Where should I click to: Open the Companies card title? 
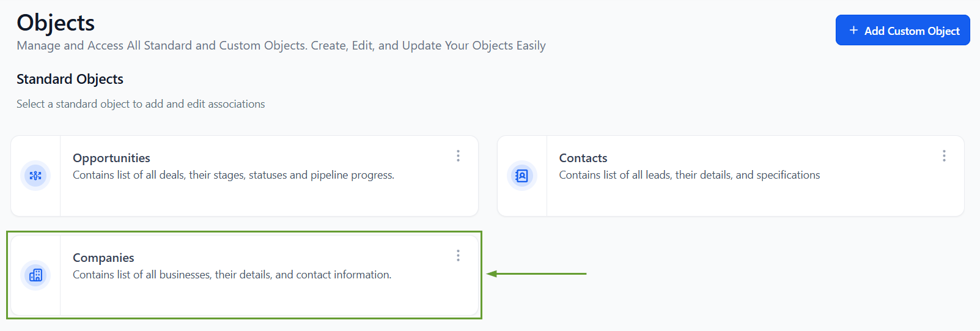coord(103,258)
